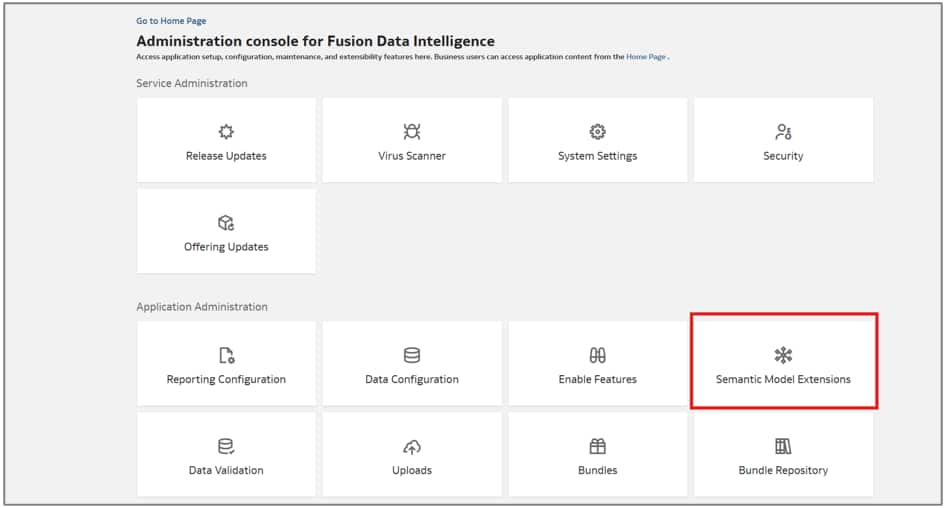Image resolution: width=946 pixels, height=508 pixels.
Task: Click the Virus Scanner bug icon
Action: pos(412,132)
